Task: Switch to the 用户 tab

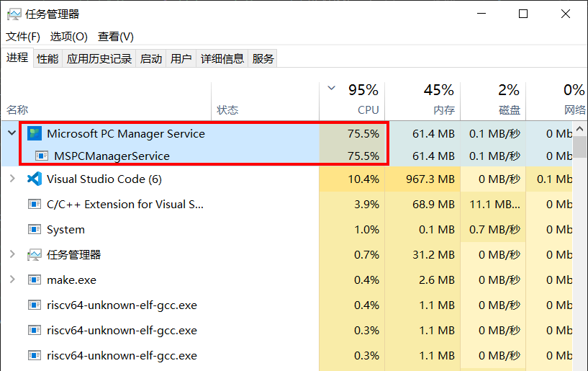Action: coord(181,58)
